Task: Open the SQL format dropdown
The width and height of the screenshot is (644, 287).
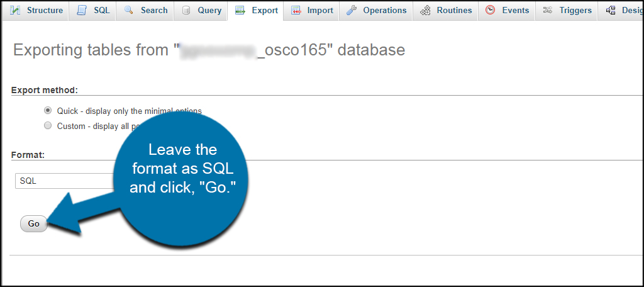Action: [x=65, y=181]
